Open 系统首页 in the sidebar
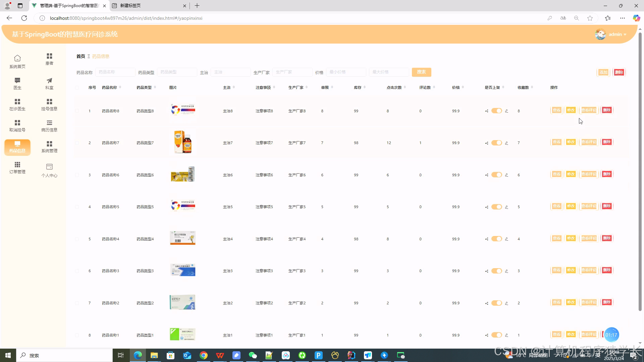 click(17, 62)
